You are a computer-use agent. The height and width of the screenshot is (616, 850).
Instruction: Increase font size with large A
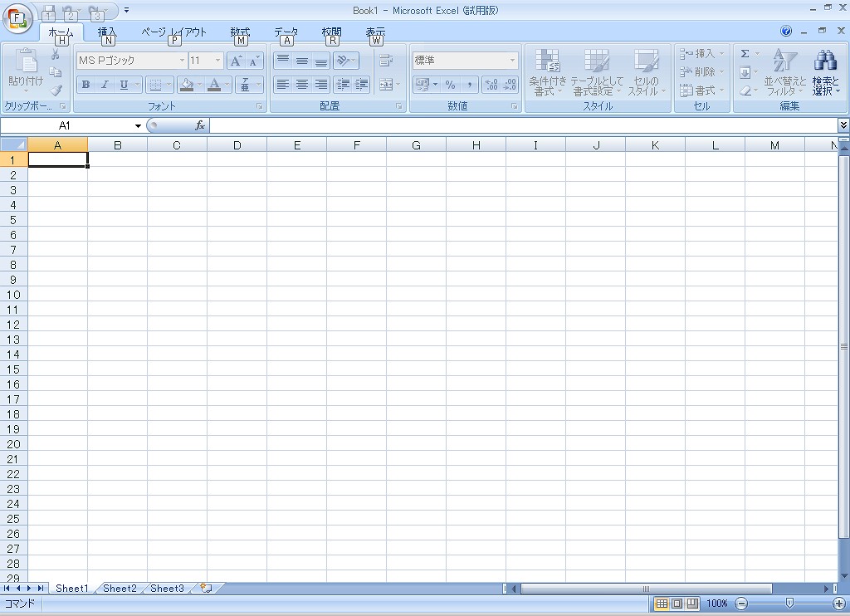(x=236, y=61)
